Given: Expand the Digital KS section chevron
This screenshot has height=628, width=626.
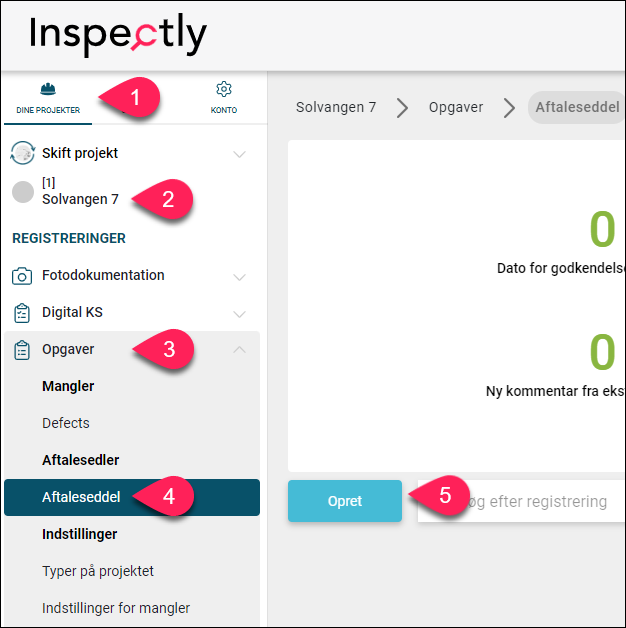Looking at the screenshot, I should [x=240, y=314].
